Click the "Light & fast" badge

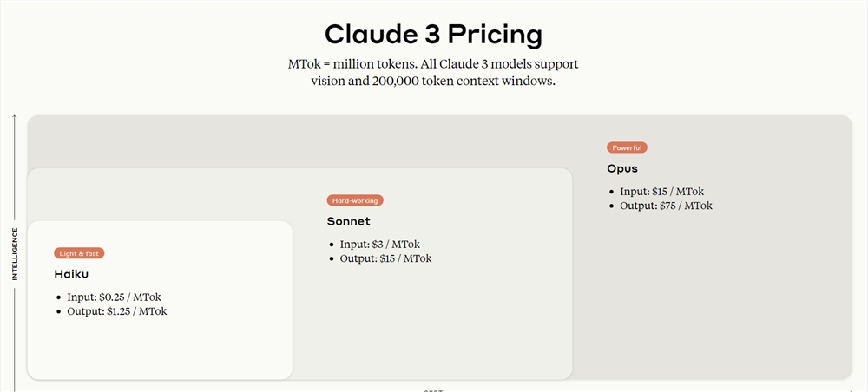click(x=79, y=253)
